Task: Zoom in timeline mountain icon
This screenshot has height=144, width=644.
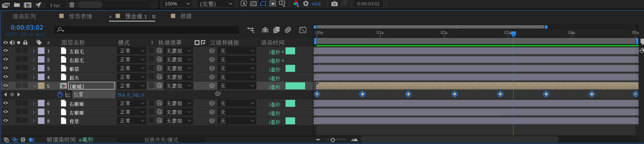Action: [355, 140]
